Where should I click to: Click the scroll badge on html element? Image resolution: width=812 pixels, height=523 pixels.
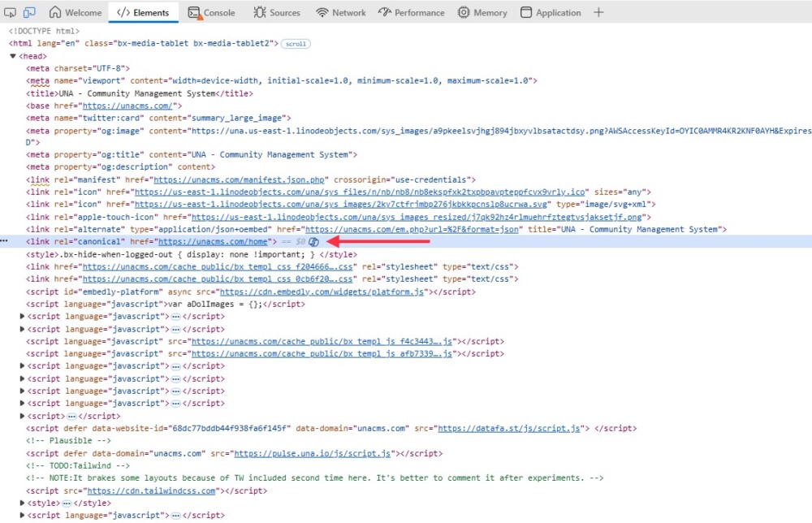pos(296,44)
